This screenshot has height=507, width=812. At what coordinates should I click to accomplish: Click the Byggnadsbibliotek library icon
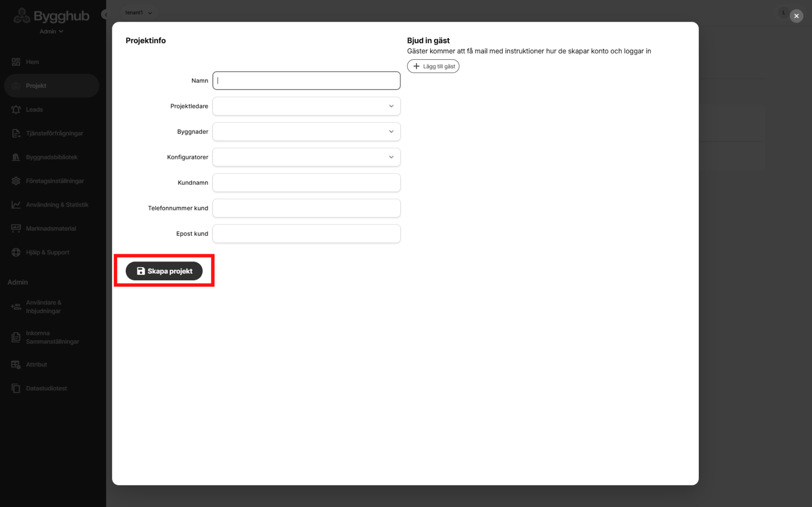pyautogui.click(x=16, y=157)
